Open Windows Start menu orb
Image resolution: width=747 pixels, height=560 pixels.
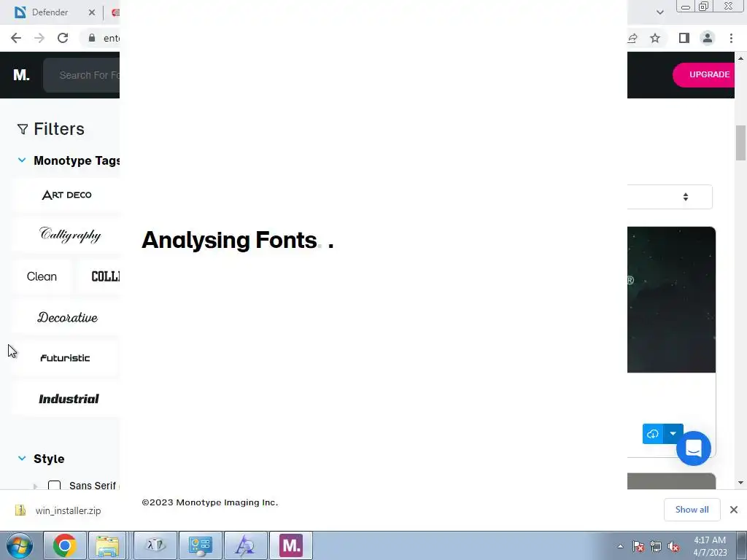point(20,545)
